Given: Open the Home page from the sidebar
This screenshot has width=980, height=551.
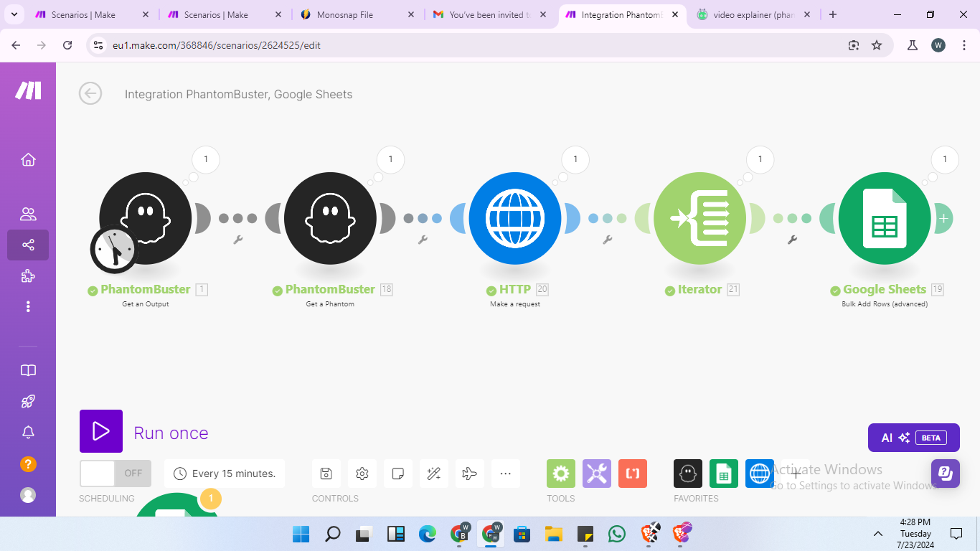Looking at the screenshot, I should pyautogui.click(x=28, y=159).
